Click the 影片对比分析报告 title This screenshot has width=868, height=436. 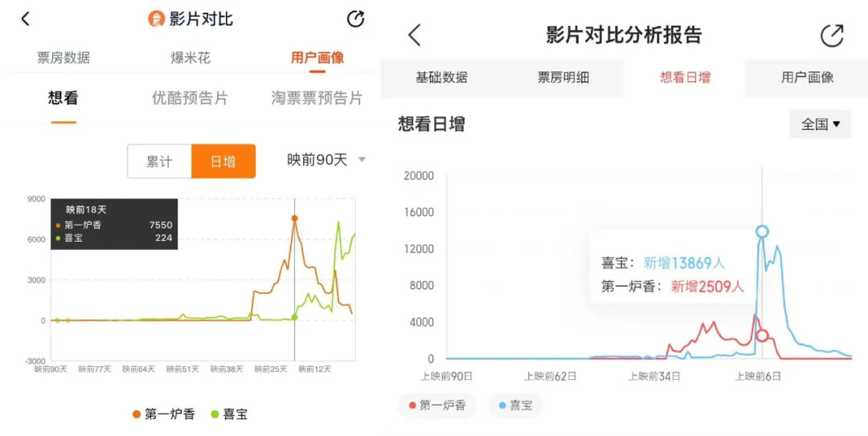[624, 35]
